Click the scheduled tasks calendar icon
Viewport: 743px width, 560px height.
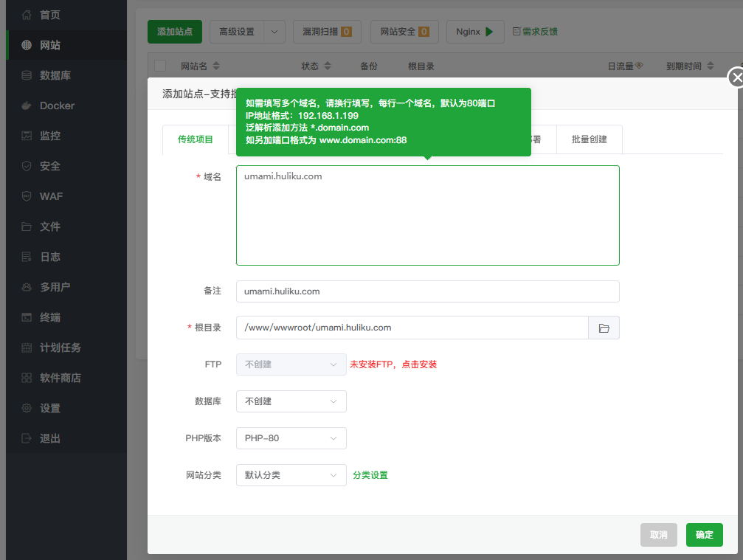tap(27, 348)
